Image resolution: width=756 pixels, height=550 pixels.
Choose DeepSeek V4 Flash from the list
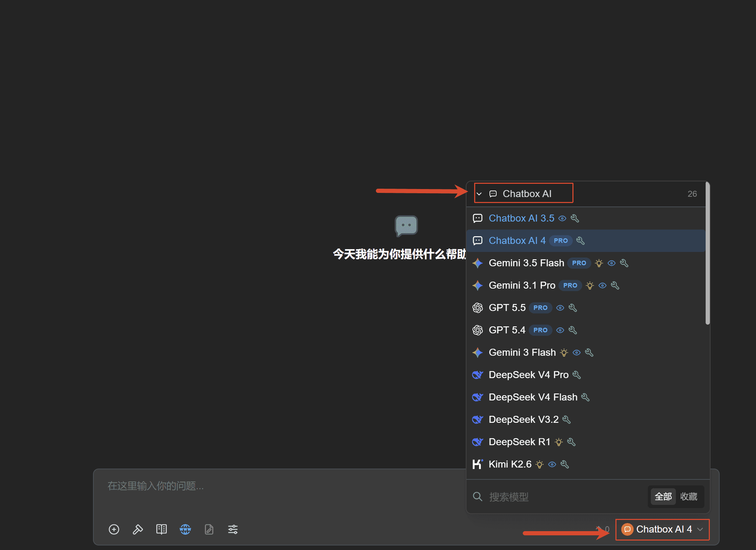tap(586, 397)
